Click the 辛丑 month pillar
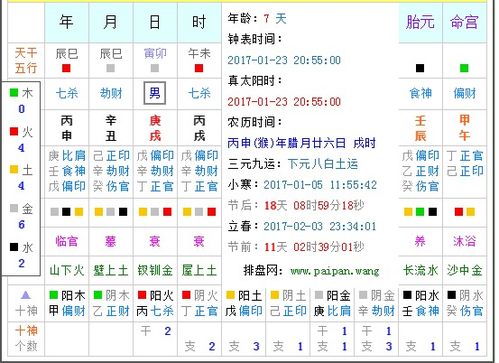Viewport: 499px width, 363px height. pos(111,128)
